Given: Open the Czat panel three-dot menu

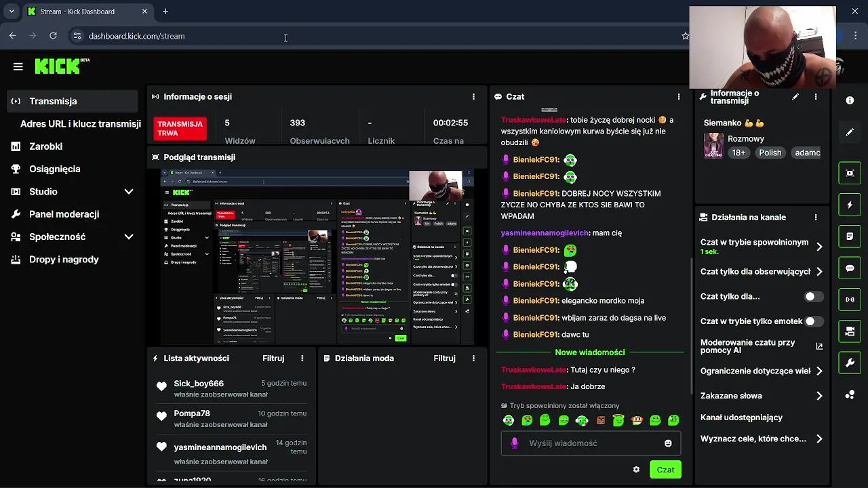Looking at the screenshot, I should (678, 97).
